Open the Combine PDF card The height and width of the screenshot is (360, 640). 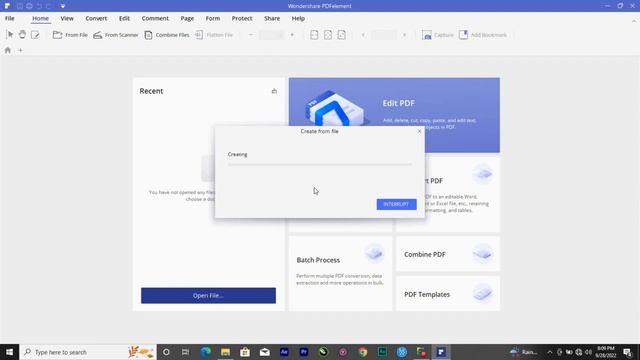point(448,254)
